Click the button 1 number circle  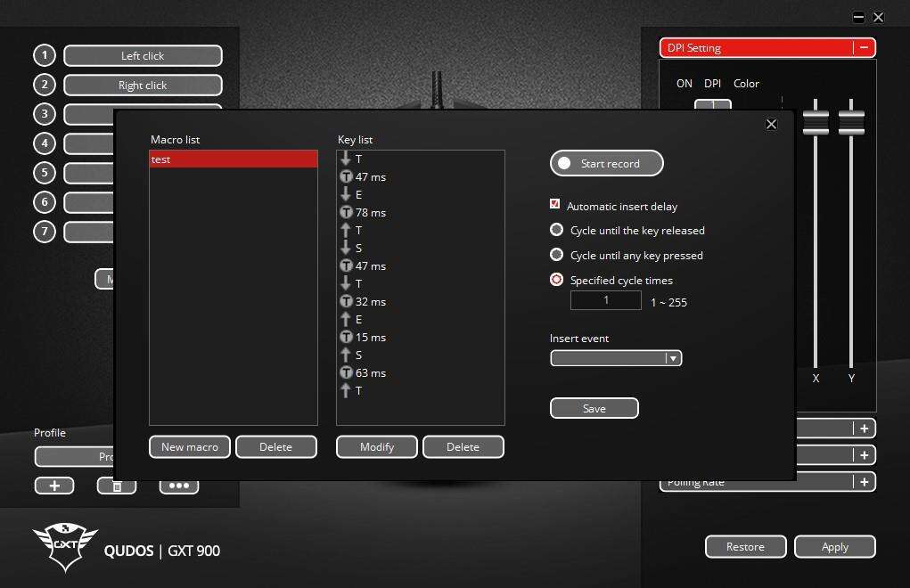[x=45, y=55]
